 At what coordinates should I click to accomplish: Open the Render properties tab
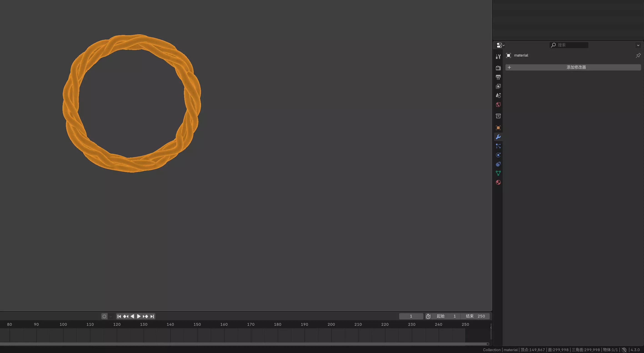pos(498,68)
